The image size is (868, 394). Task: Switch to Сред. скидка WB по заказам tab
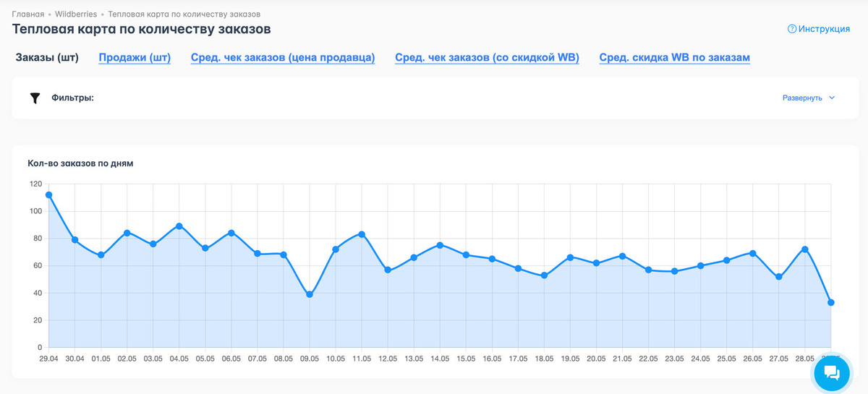(x=674, y=58)
